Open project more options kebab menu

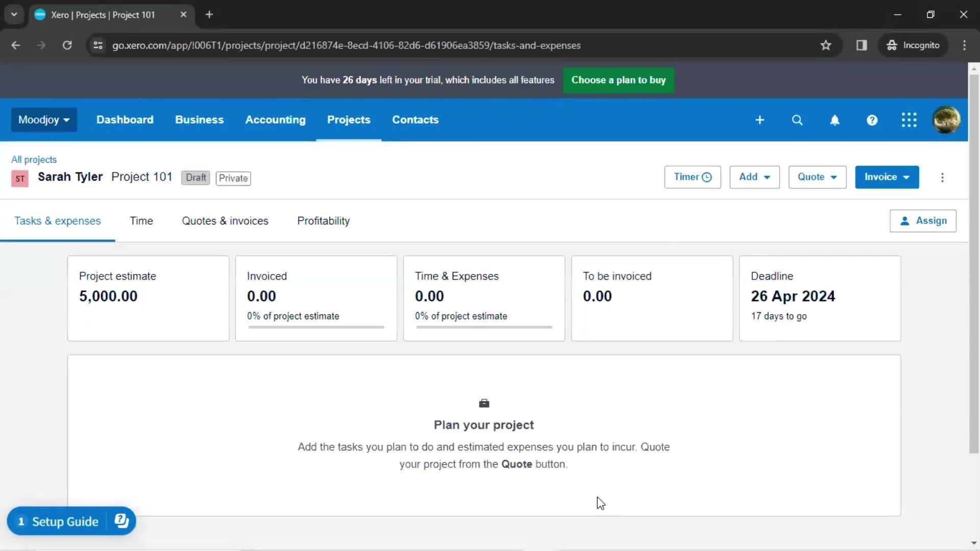pyautogui.click(x=942, y=178)
